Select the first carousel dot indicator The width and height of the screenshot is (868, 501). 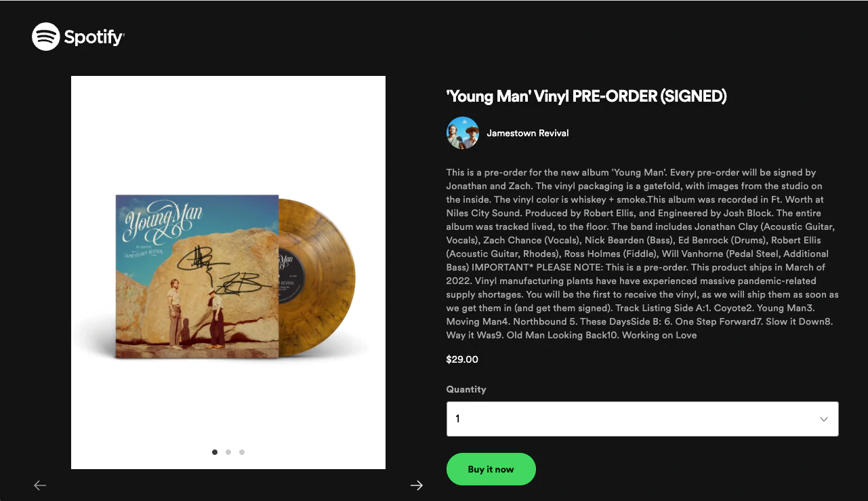click(x=215, y=452)
